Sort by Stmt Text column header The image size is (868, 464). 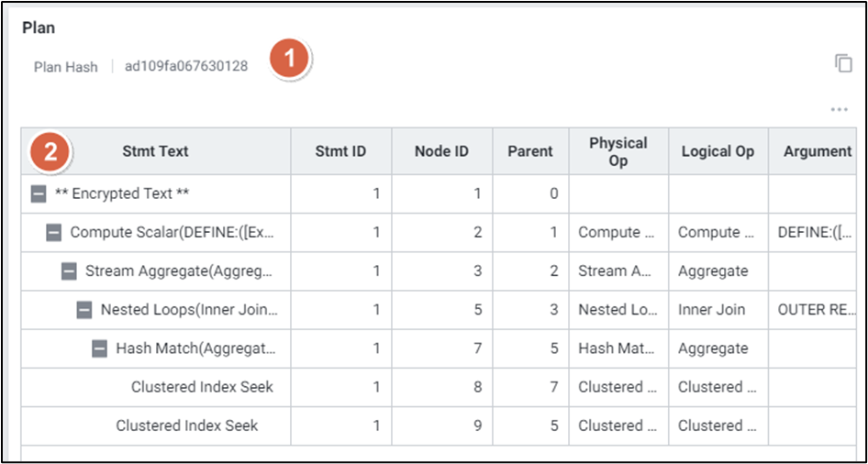(155, 151)
